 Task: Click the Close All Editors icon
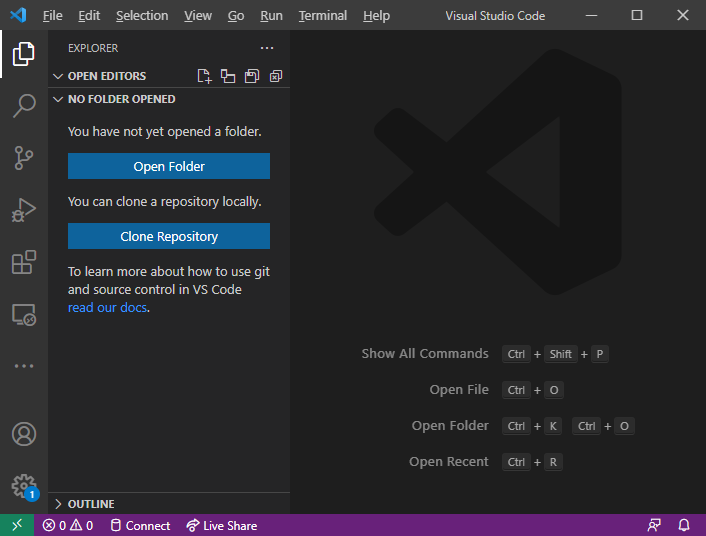(276, 76)
